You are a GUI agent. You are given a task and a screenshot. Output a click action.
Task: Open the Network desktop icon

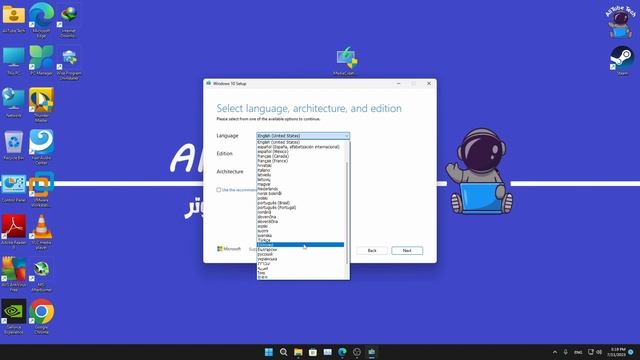pyautogui.click(x=13, y=103)
